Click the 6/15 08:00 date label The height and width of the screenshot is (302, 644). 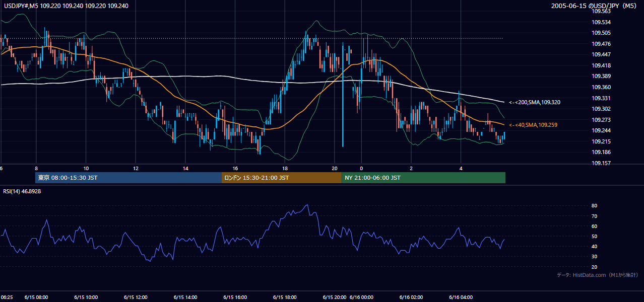[36, 297]
